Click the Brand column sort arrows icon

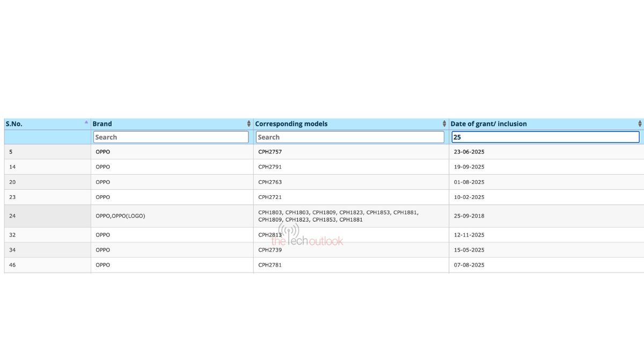pyautogui.click(x=248, y=124)
